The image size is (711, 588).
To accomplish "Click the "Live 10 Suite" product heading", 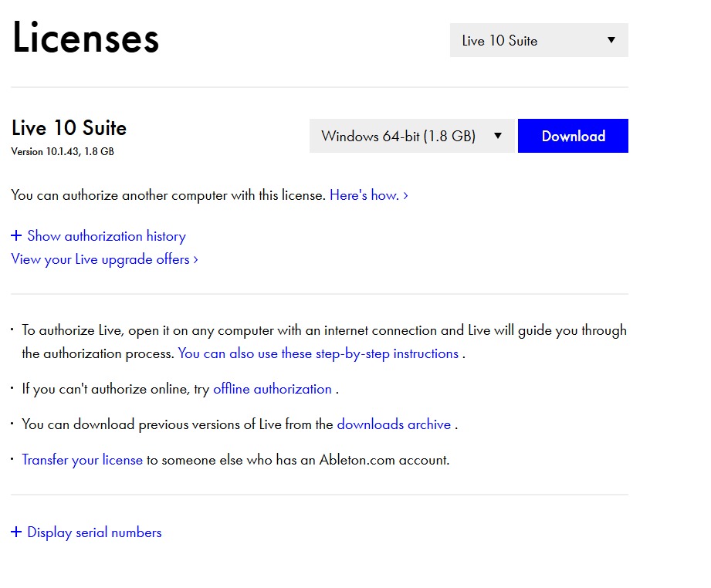I will pyautogui.click(x=69, y=128).
